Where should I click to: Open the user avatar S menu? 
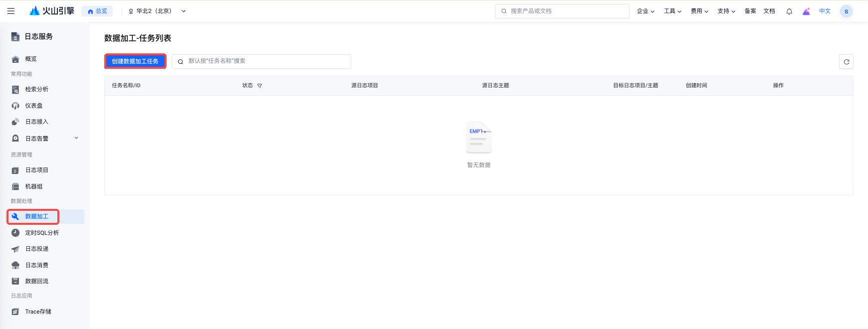pos(846,11)
